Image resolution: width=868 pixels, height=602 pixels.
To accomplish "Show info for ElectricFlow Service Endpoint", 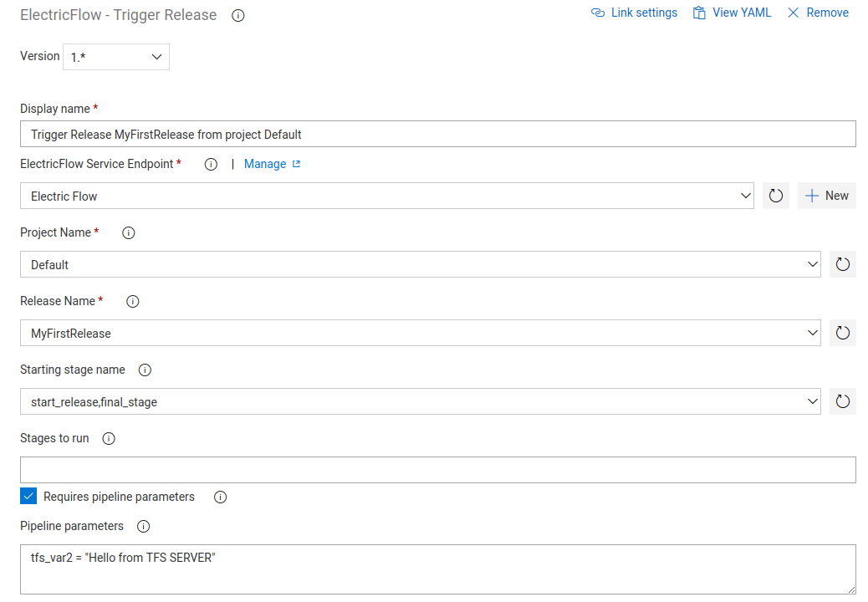I will click(x=211, y=165).
